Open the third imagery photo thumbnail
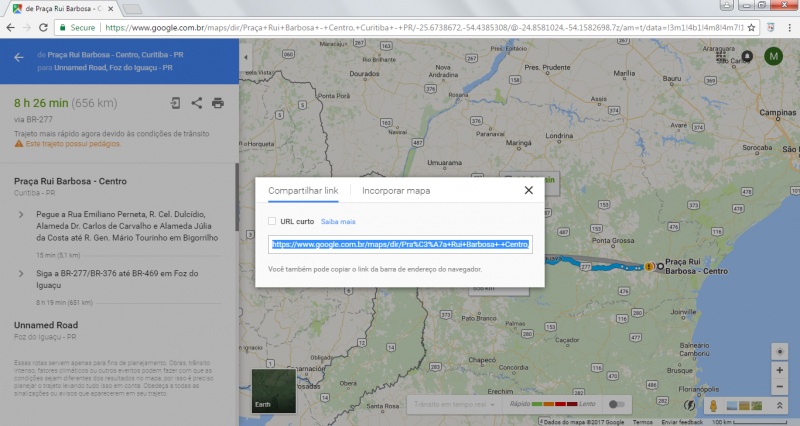The height and width of the screenshot is (426, 800). pos(757,406)
